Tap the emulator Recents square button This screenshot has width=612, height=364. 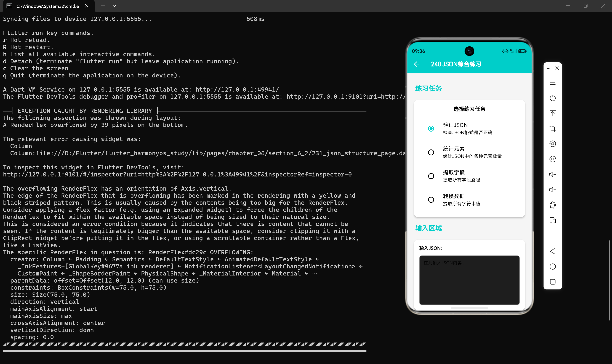pos(552,282)
